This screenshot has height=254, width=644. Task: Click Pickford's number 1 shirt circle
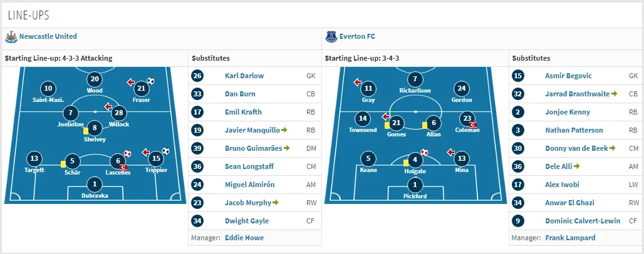pos(414,185)
